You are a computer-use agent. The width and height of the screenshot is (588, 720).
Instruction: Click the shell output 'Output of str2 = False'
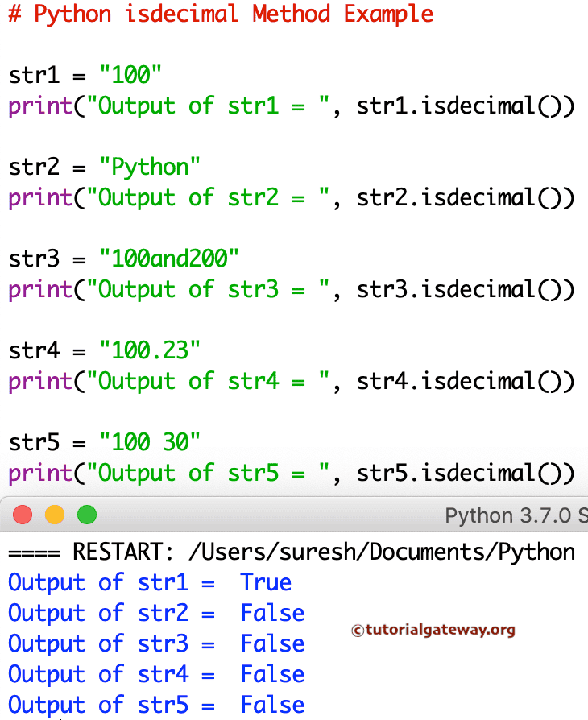coord(156,613)
